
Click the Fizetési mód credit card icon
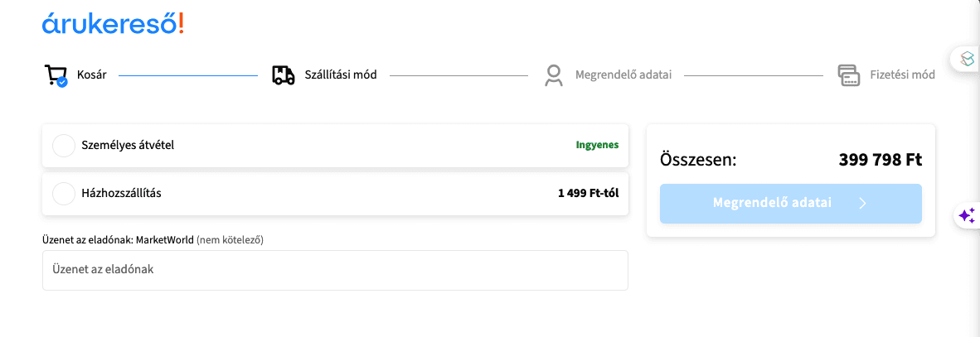tap(849, 75)
